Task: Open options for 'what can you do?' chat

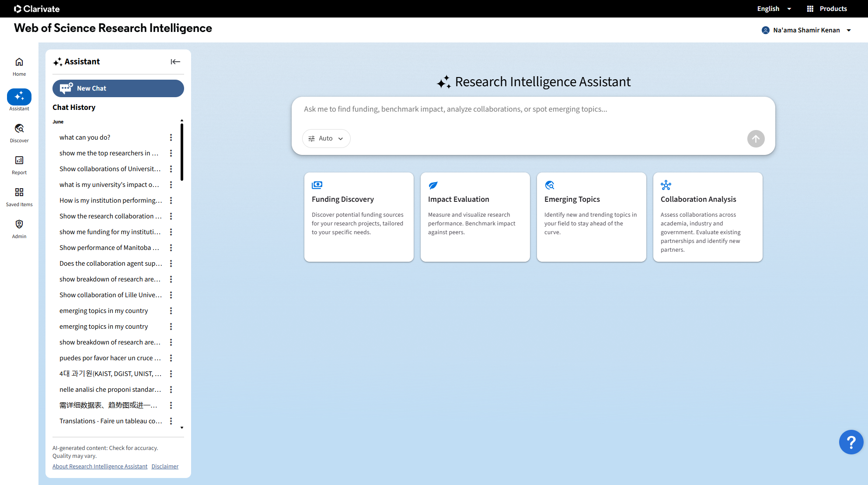Action: pos(171,137)
